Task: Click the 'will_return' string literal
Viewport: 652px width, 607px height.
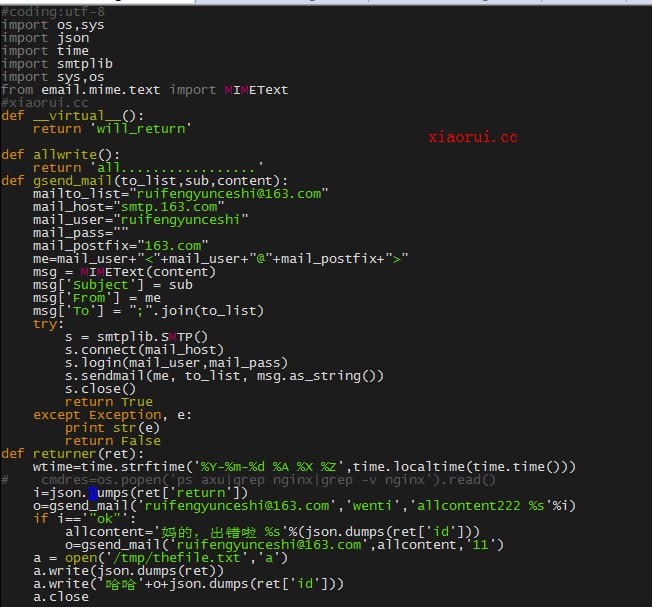Action: click(139, 128)
